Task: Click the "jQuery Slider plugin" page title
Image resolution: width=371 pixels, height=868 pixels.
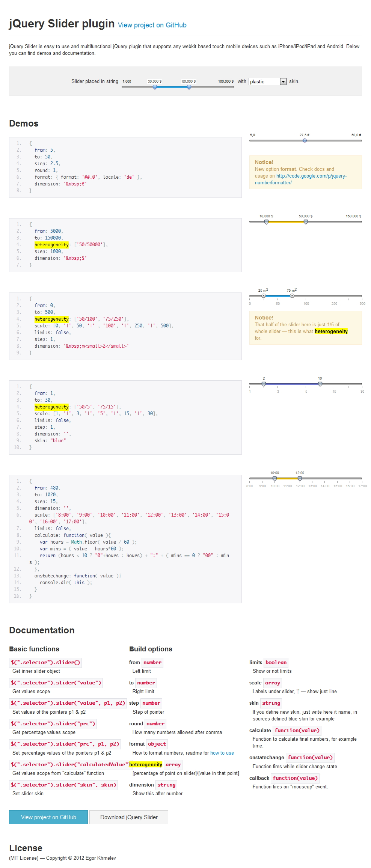Action: point(62,24)
